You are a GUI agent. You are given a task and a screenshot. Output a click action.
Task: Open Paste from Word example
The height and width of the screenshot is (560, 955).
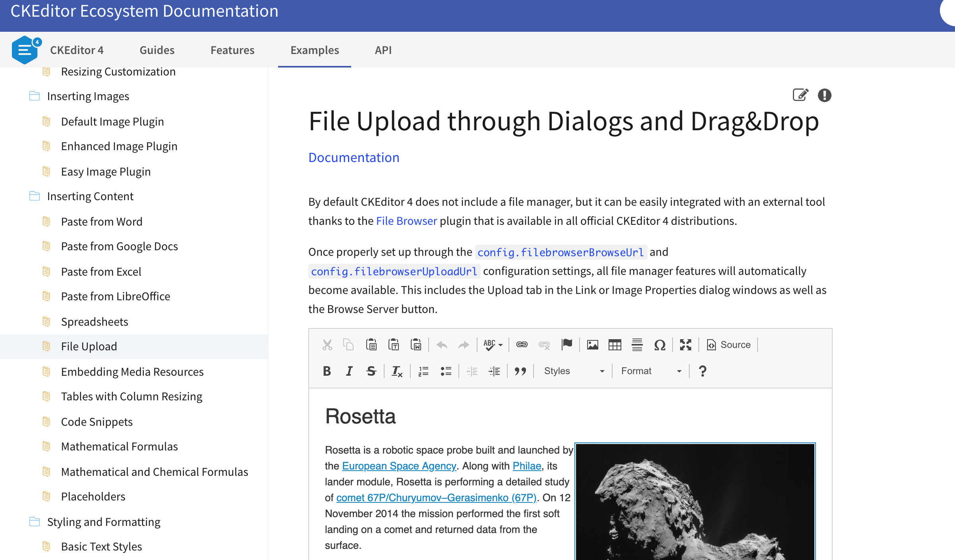click(x=102, y=222)
